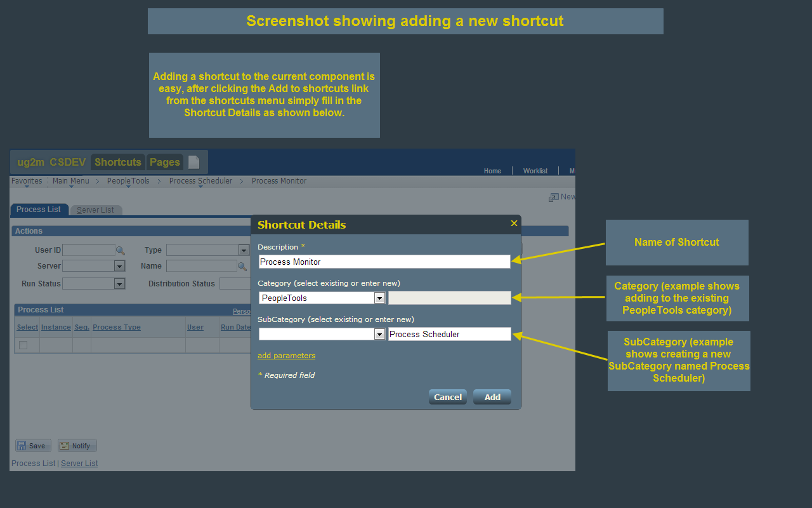The image size is (812, 508).
Task: Click the Notify icon button
Action: click(76, 445)
